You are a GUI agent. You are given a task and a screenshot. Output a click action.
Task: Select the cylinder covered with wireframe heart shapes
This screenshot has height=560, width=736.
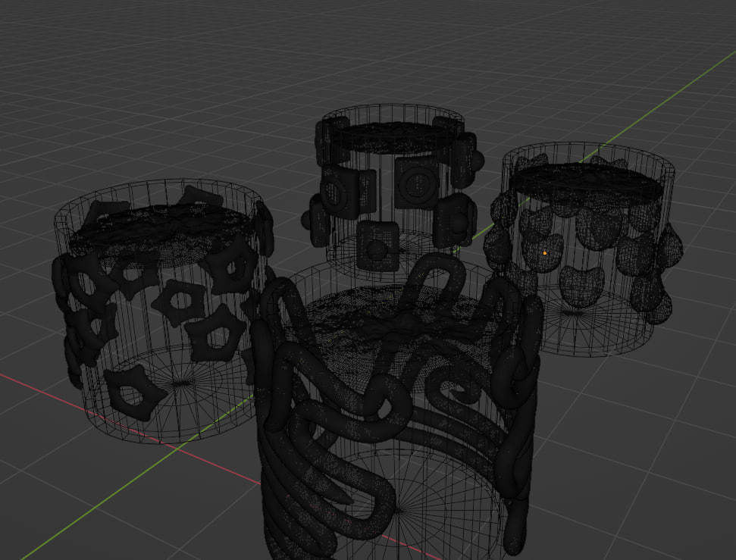coord(584,249)
